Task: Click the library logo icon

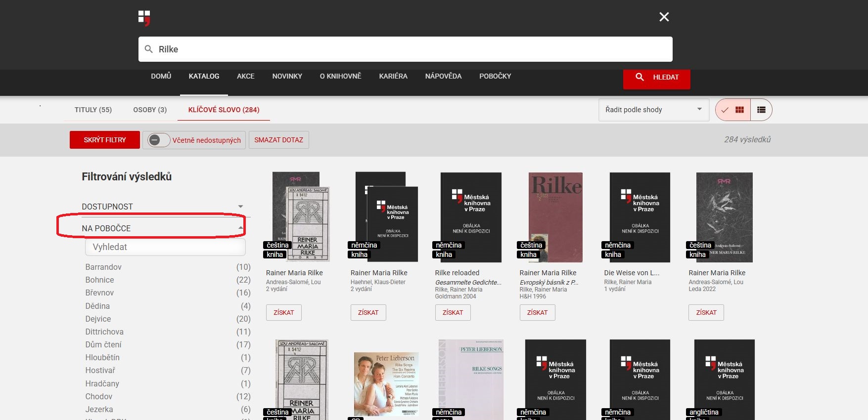Action: (144, 18)
